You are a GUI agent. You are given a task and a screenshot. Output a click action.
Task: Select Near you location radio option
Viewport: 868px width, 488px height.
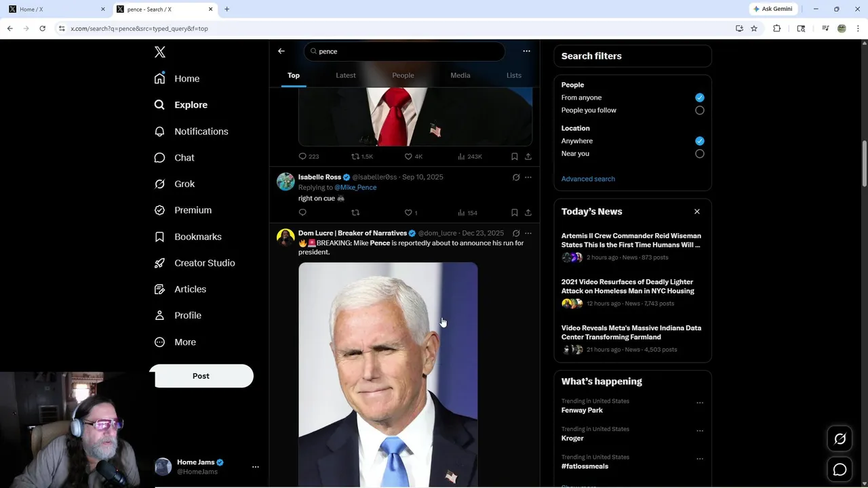pyautogui.click(x=700, y=154)
